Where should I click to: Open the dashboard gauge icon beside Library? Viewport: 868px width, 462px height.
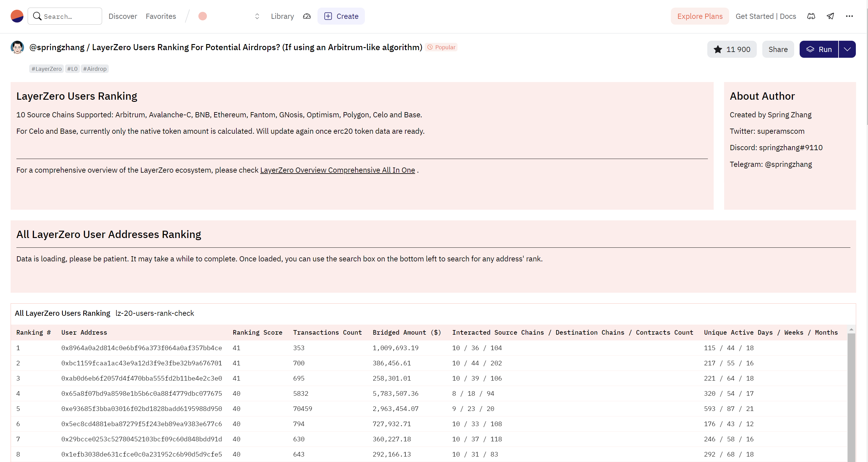[307, 16]
